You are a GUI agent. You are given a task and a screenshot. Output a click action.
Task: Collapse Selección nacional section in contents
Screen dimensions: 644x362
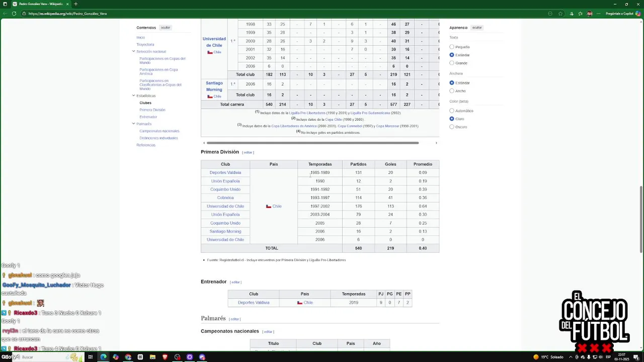tap(134, 51)
